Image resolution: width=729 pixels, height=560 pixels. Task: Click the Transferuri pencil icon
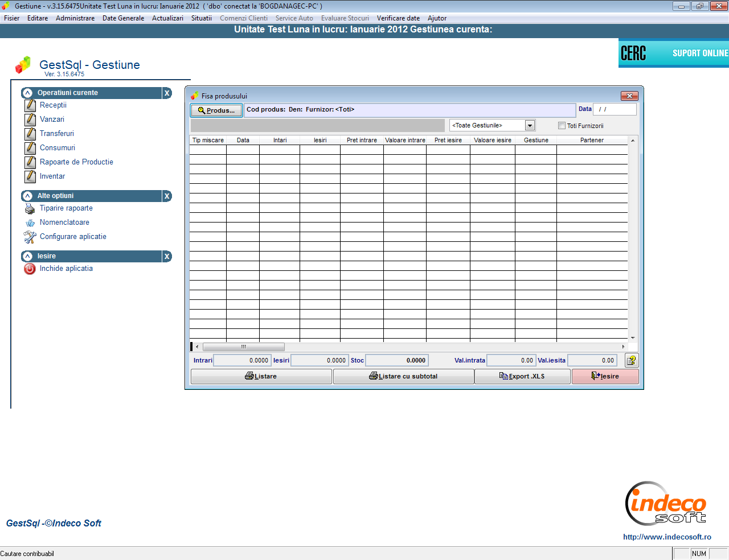[x=30, y=134]
